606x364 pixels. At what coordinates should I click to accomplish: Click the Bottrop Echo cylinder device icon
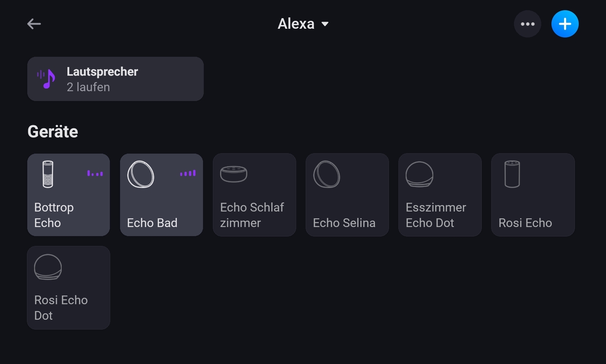48,174
